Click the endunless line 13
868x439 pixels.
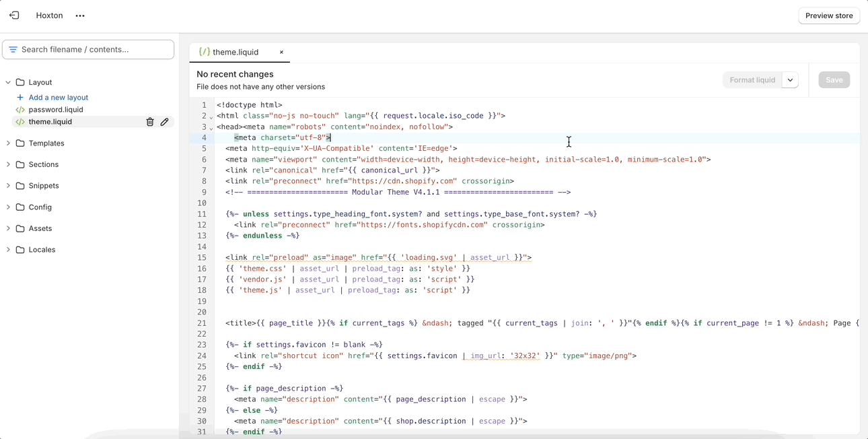(262, 236)
